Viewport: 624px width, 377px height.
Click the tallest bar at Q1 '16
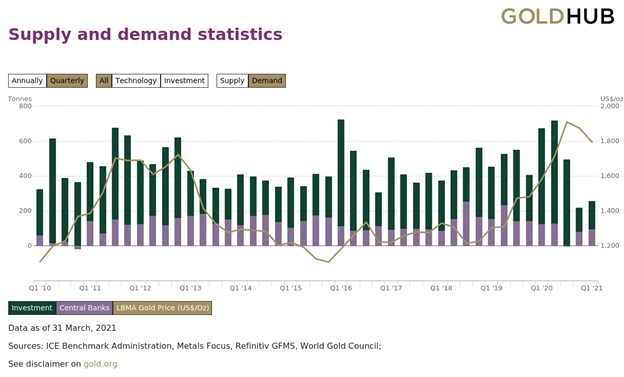[341, 182]
